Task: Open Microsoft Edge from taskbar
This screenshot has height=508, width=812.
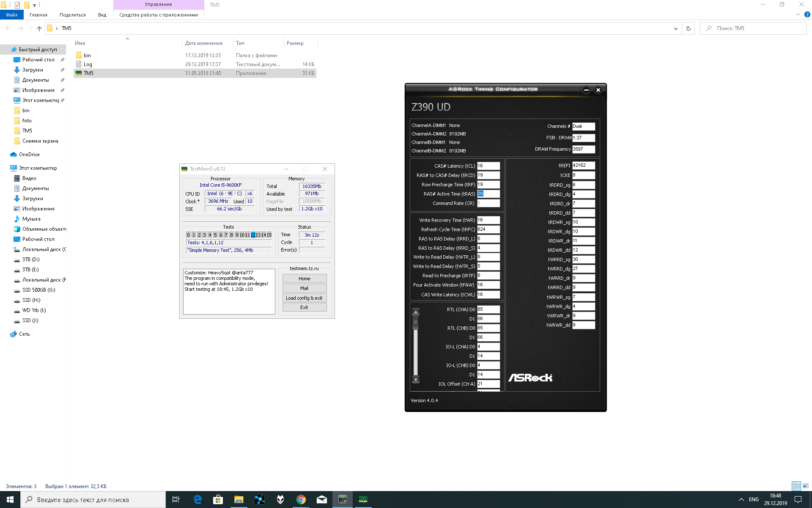Action: (198, 500)
